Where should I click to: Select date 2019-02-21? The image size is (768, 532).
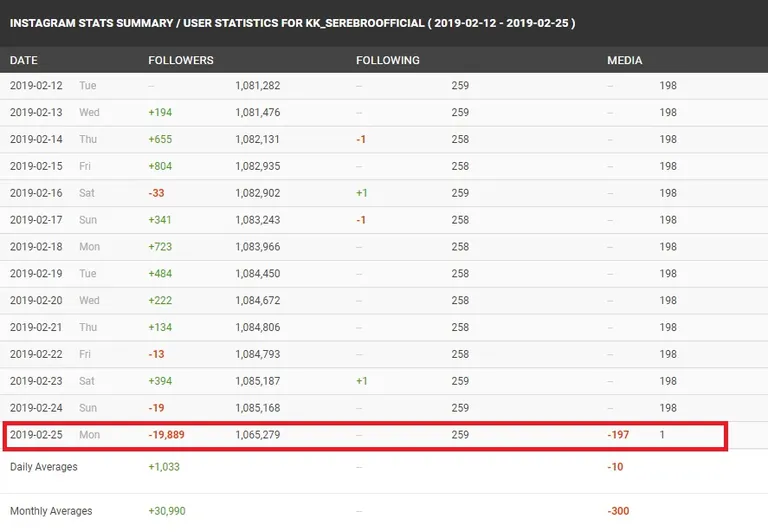[x=36, y=327]
